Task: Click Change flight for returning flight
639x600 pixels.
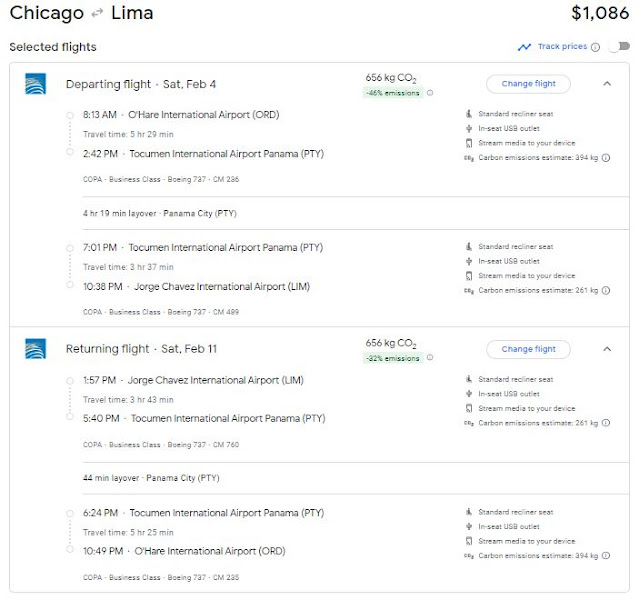Action: 528,349
